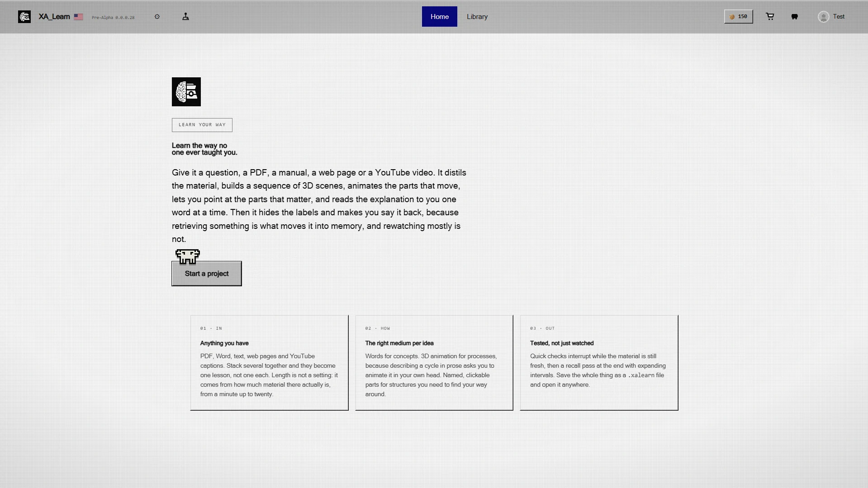Screen dimensions: 868x488
Task: Click the '02 · HOW' label
Action: 378,328
